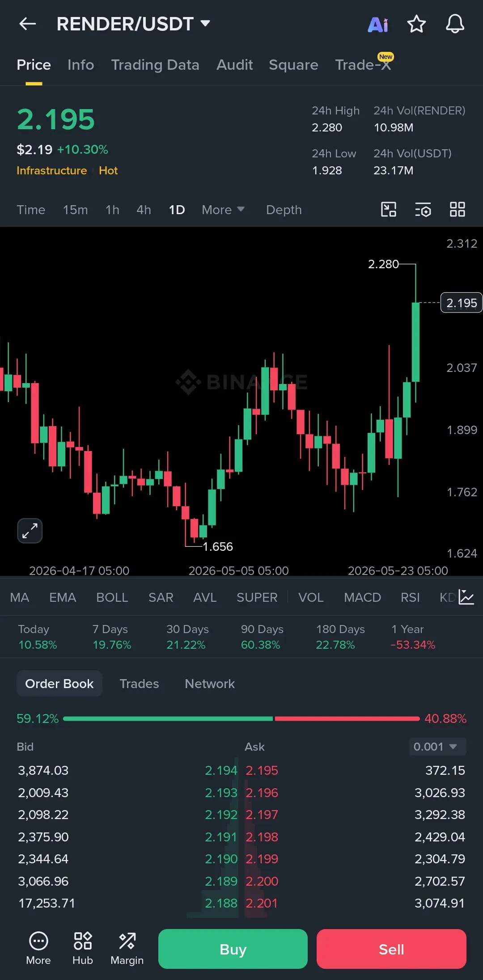Screen dimensions: 483x980
Task: Select the 1D chart interval
Action: click(177, 210)
